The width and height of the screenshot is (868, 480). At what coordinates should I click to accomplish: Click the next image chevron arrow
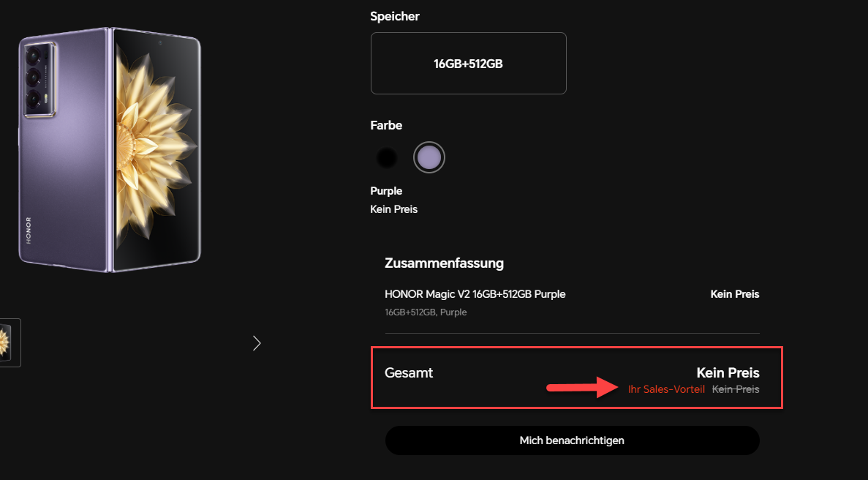(257, 343)
